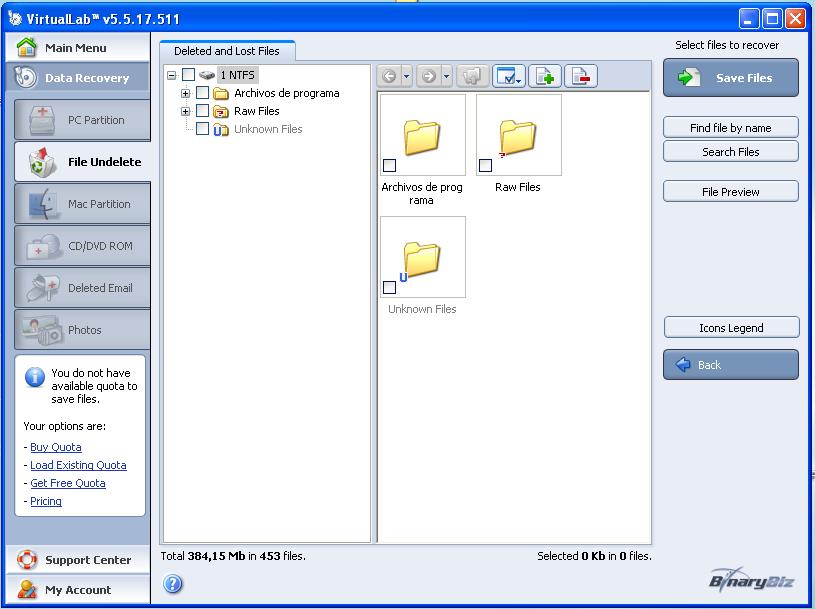Click the PC Partition drive icon
Viewport: 815px width, 609px height.
coord(42,120)
